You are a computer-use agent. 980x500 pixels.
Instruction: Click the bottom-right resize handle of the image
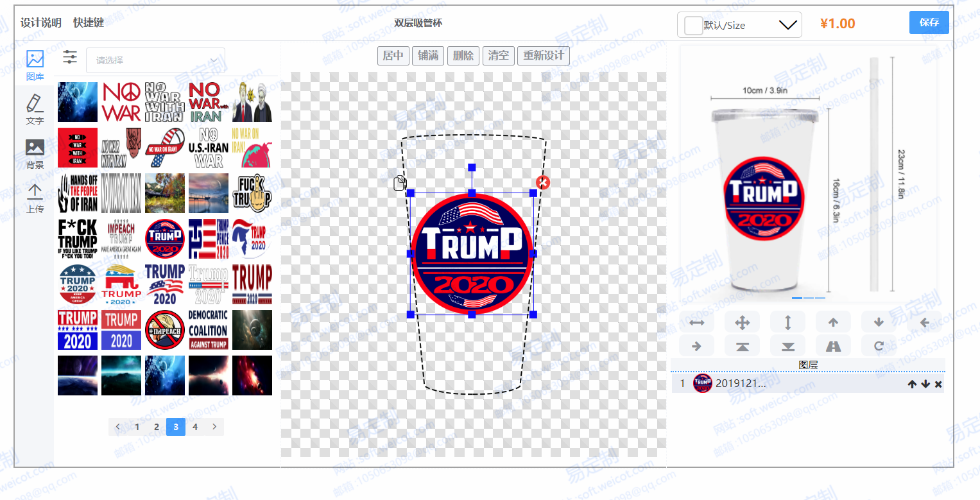point(533,315)
